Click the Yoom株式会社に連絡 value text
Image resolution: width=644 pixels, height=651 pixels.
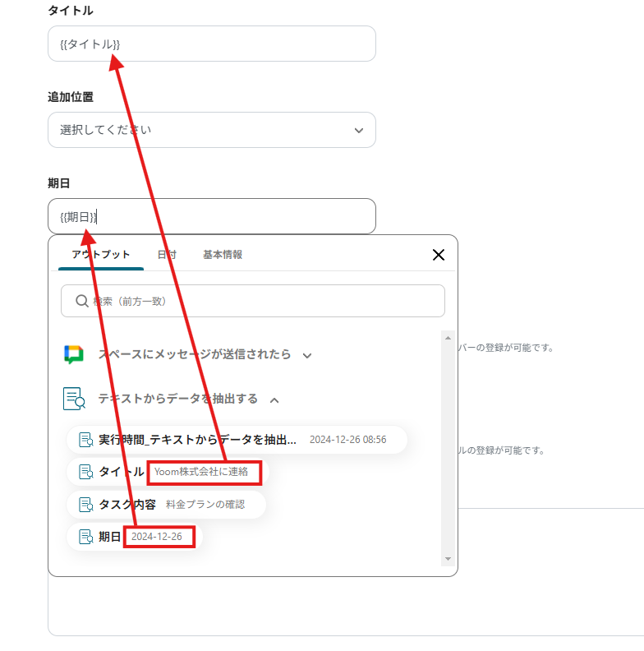pos(201,472)
